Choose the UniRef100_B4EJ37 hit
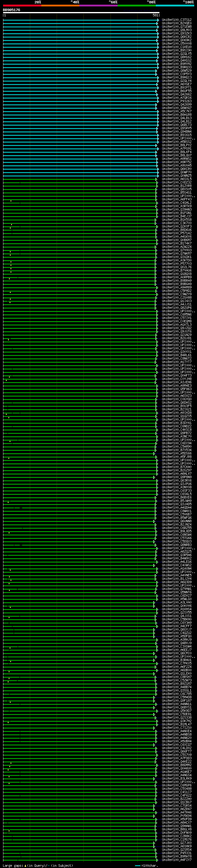This screenshot has height=868, width=197. click(x=177, y=216)
